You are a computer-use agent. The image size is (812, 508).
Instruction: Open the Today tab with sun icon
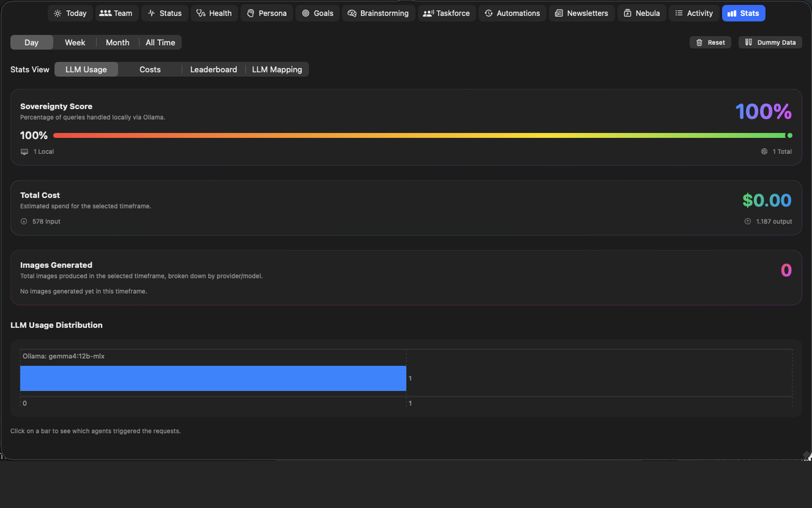click(70, 13)
